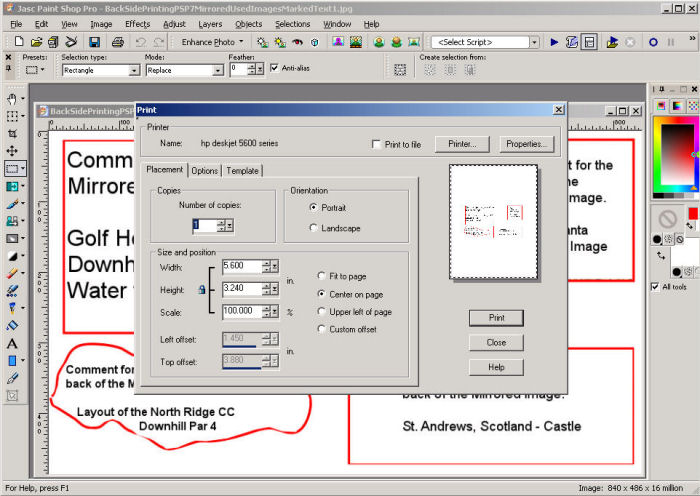Select the Text tool in the left toolbar
Image resolution: width=700 pixels, height=496 pixels.
12,343
